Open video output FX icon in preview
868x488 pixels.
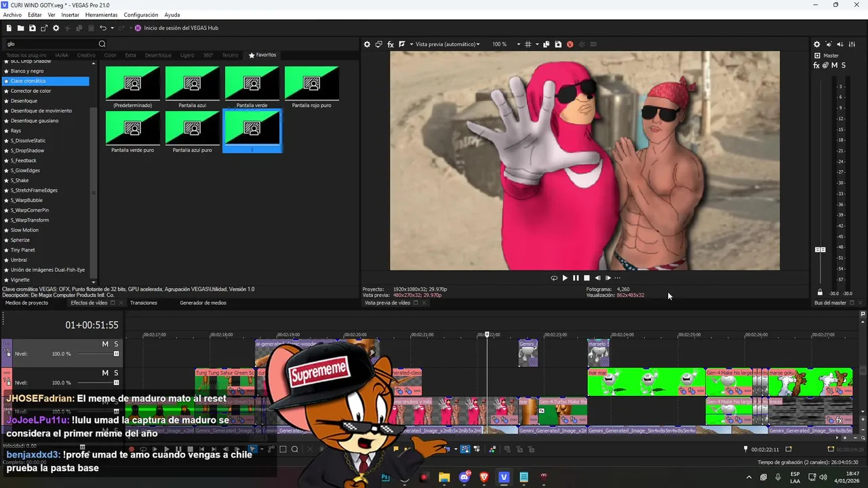tap(391, 44)
